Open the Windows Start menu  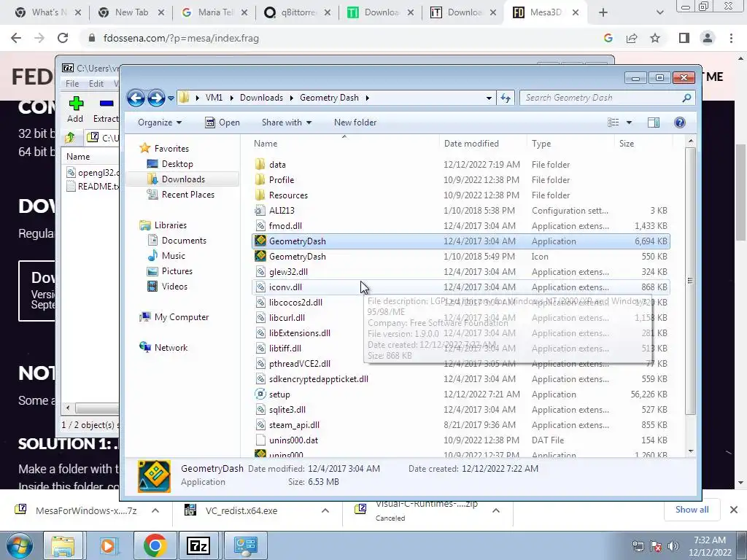point(18,545)
